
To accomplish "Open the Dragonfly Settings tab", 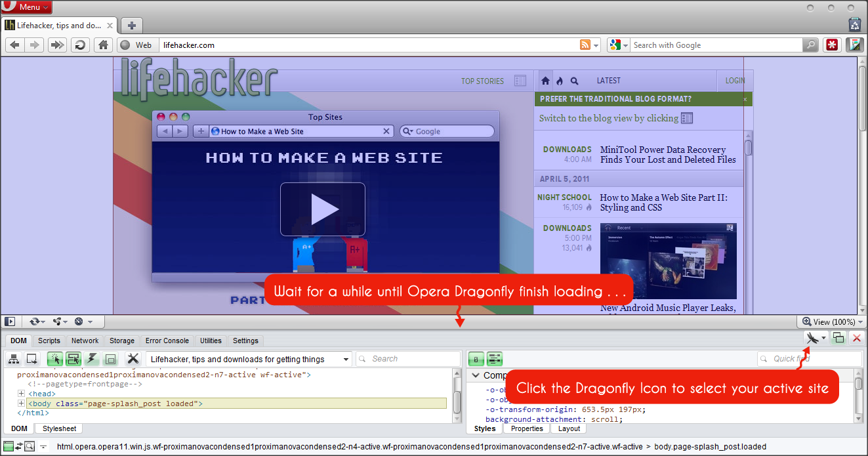I will tap(245, 341).
